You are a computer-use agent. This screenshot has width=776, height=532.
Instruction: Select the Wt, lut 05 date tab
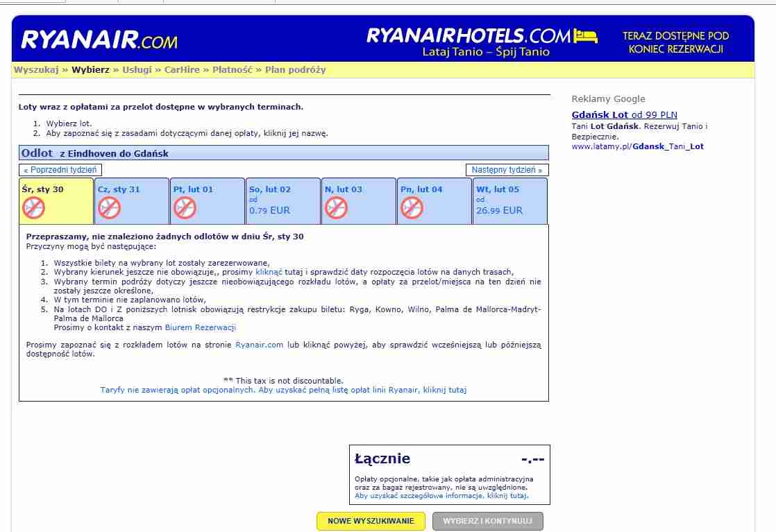pyautogui.click(x=510, y=201)
